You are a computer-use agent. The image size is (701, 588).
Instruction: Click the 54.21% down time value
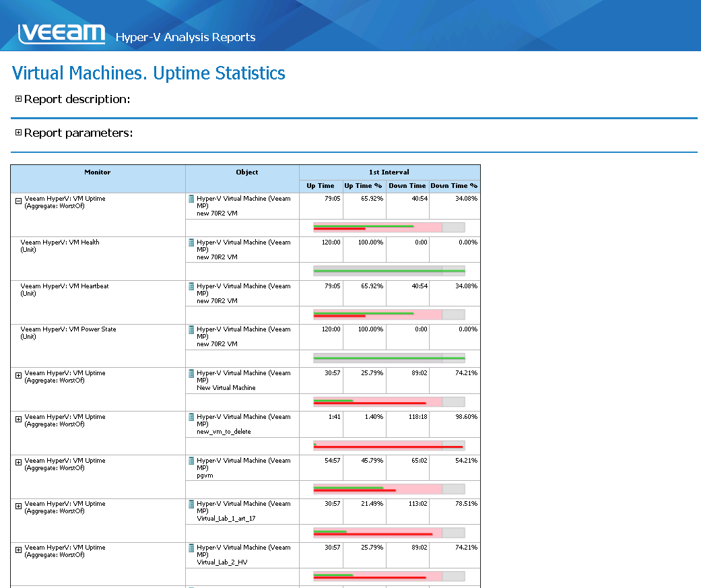[466, 461]
